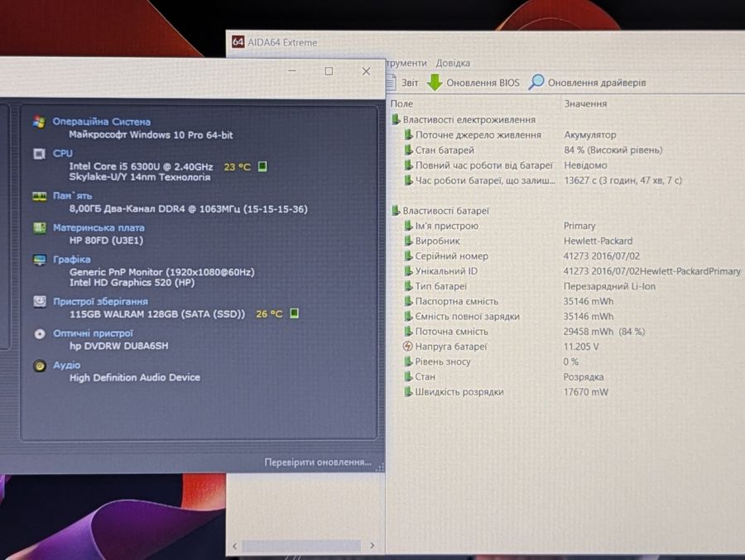Click battery icon of Властивості електроживлення
This screenshot has height=560, width=745.
point(396,119)
